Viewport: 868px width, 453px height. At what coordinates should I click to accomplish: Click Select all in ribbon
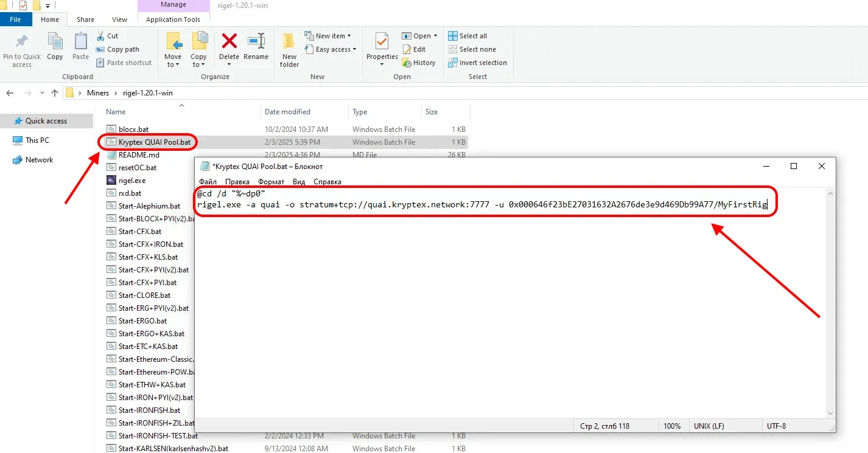[467, 36]
